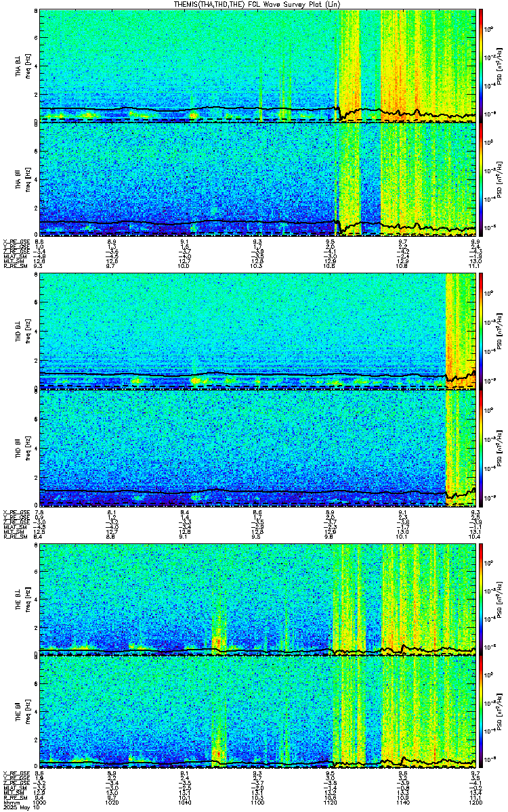Click the PSD [nT²/Hz] label of top color bar

click(x=501, y=66)
